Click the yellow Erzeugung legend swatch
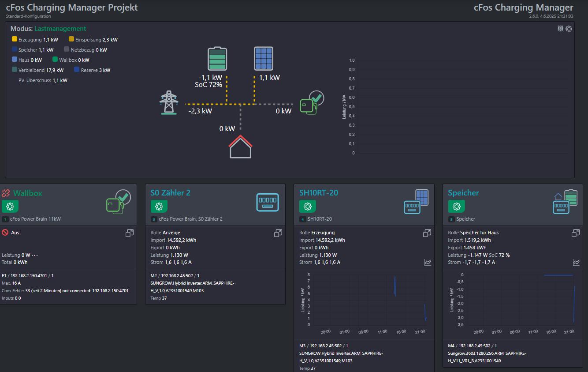This screenshot has width=588, height=372. 15,39
